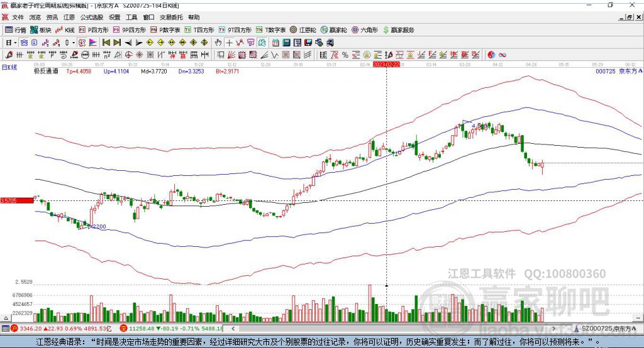Open the 资讯 menu
Image resolution: width=644 pixels, height=348 pixels.
[52, 17]
